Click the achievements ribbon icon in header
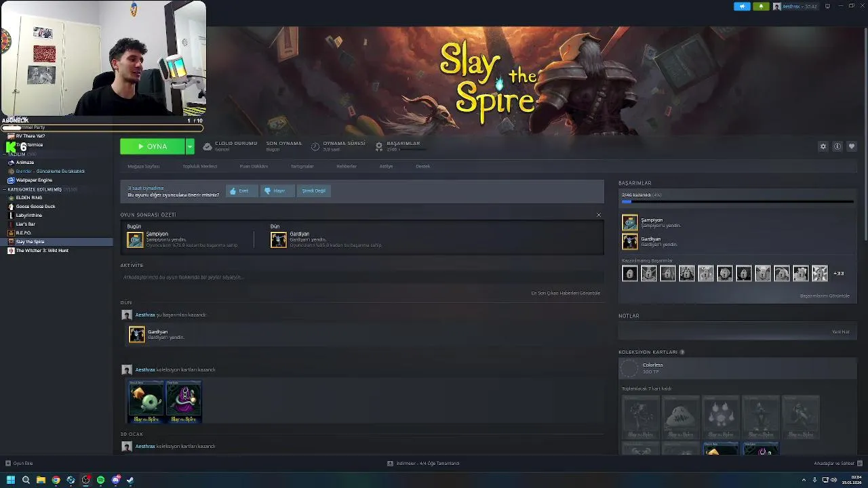Image resolution: width=868 pixels, height=488 pixels. pos(379,146)
